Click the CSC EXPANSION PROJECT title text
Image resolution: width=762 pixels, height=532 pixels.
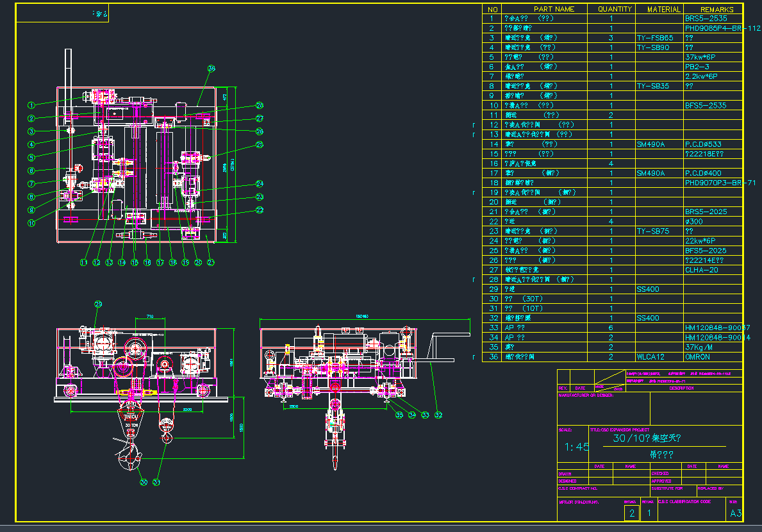click(x=620, y=429)
